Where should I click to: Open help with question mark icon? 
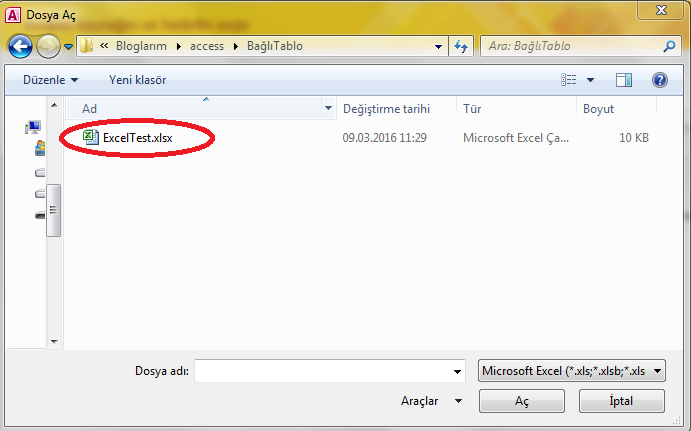(x=660, y=80)
